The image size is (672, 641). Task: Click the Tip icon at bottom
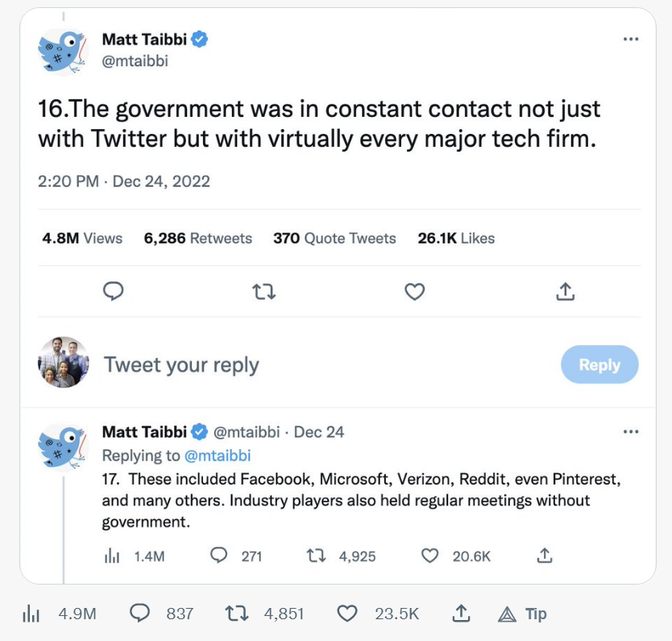(x=522, y=614)
